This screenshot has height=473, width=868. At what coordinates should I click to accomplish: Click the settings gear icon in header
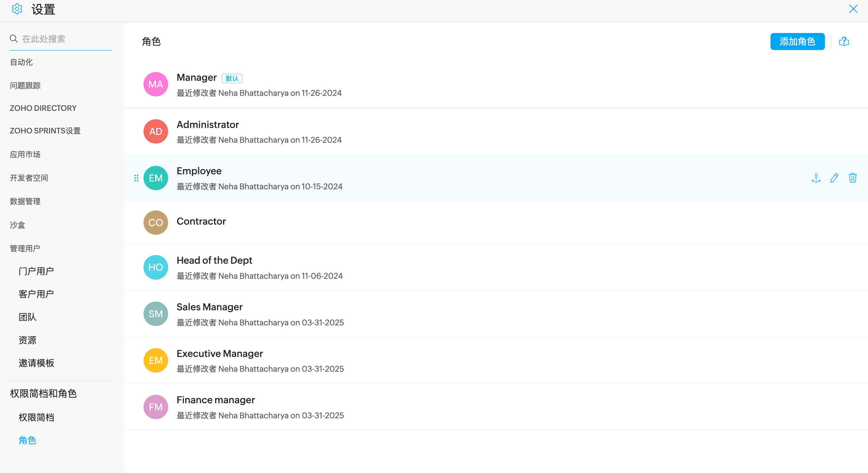pyautogui.click(x=17, y=9)
